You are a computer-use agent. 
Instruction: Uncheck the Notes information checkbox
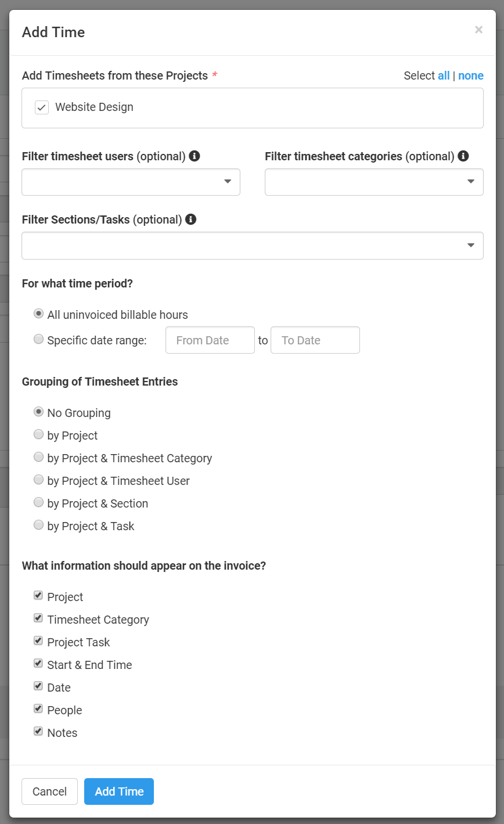[x=38, y=731]
